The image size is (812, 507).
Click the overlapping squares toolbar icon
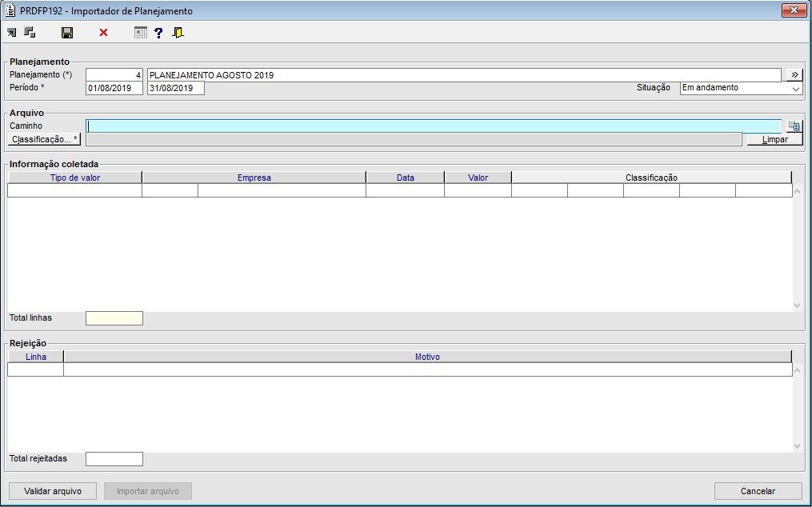coord(30,33)
